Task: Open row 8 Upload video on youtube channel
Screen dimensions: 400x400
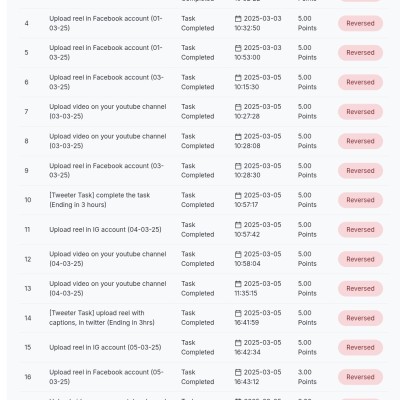Action: [x=108, y=141]
